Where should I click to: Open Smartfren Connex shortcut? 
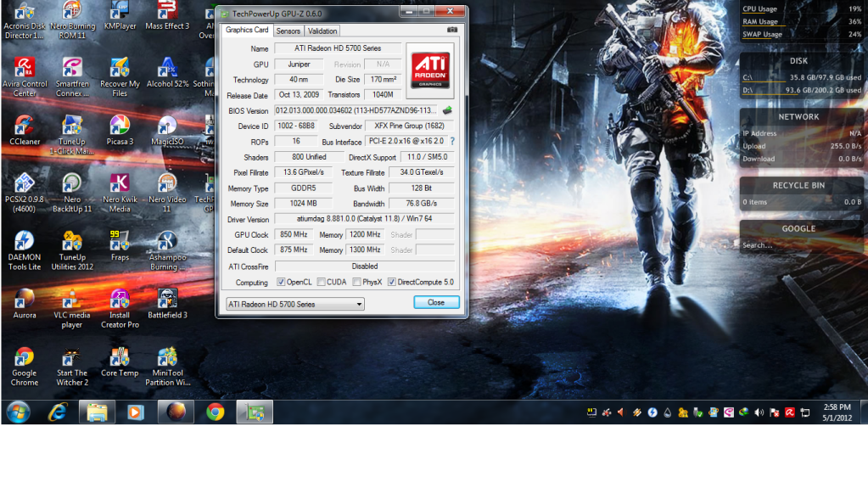[72, 77]
